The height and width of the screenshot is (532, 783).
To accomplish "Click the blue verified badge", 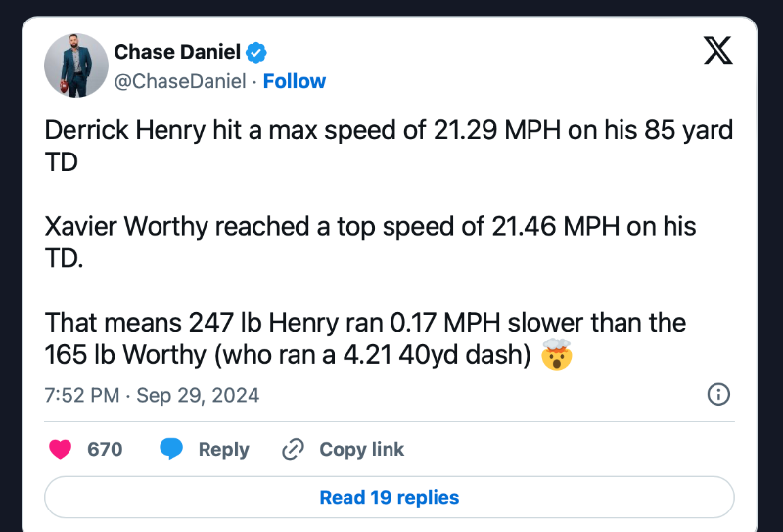I will tap(257, 52).
